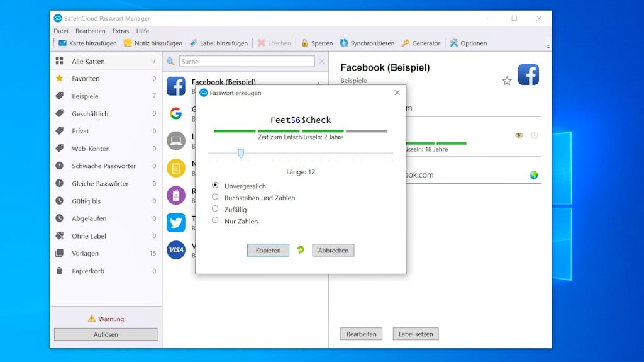The height and width of the screenshot is (362, 644).
Task: Click the Label setzen button
Action: coord(416,334)
